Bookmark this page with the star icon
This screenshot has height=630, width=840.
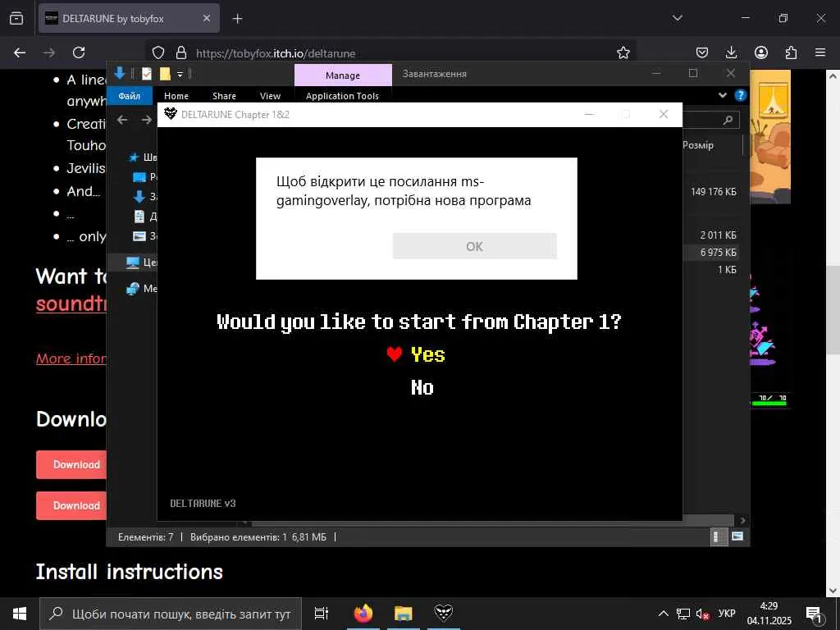[x=623, y=52]
